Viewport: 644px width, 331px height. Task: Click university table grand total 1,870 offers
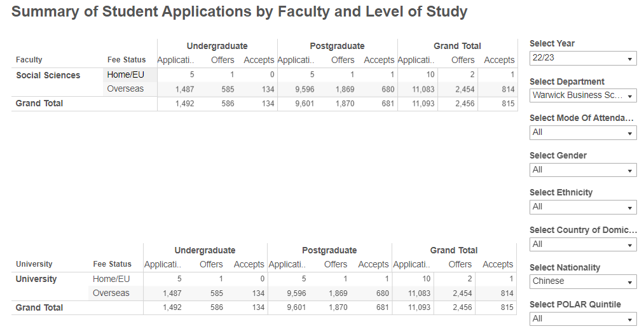338,307
